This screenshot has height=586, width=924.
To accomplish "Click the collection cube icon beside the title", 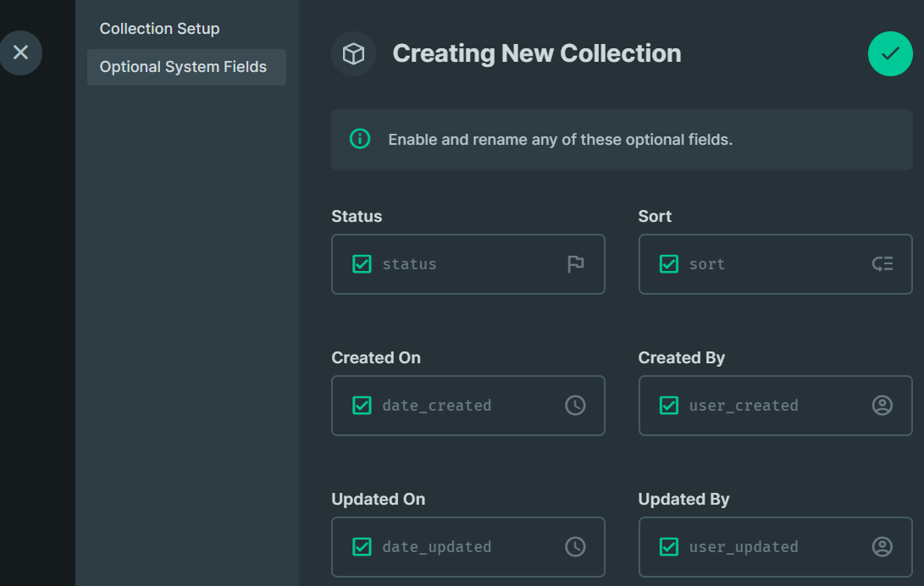I will pos(353,53).
